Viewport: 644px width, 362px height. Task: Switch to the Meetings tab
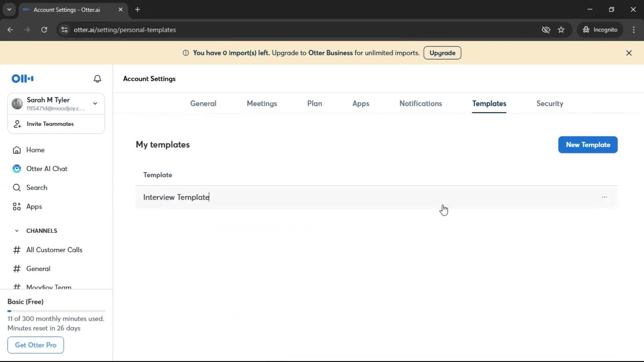[x=262, y=104]
